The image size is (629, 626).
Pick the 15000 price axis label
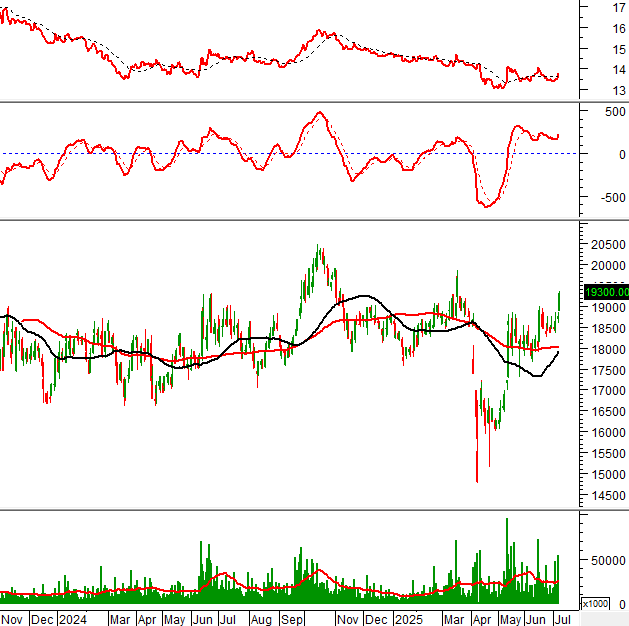(x=608, y=474)
